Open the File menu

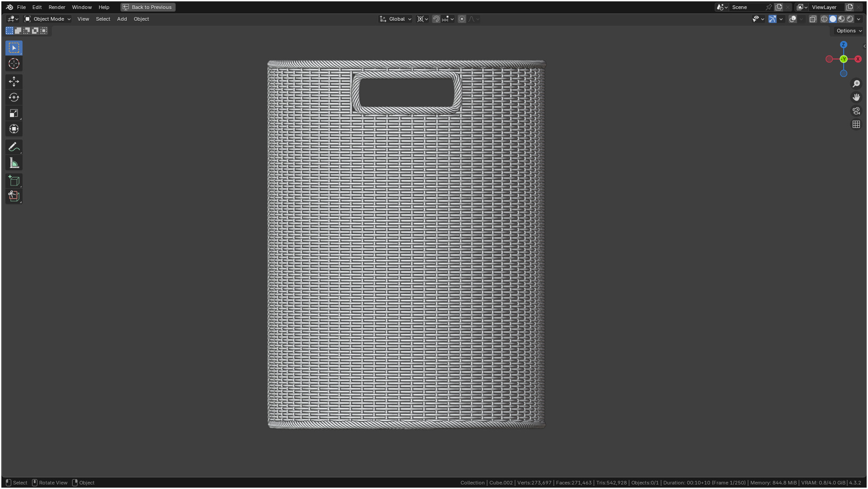point(21,7)
